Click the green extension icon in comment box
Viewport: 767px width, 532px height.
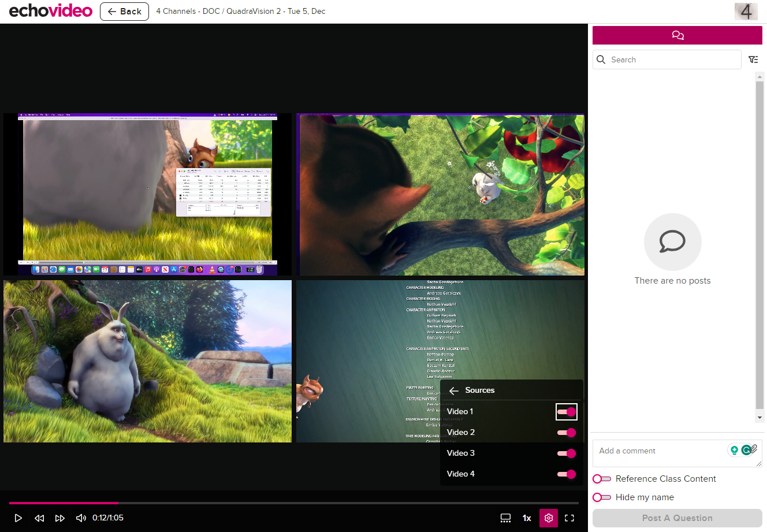735,450
